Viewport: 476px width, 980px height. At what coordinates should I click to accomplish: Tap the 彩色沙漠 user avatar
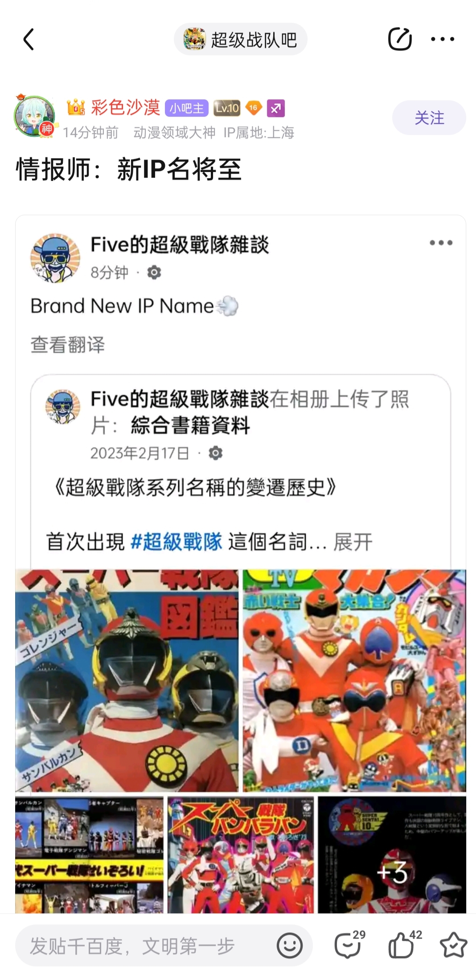(35, 116)
